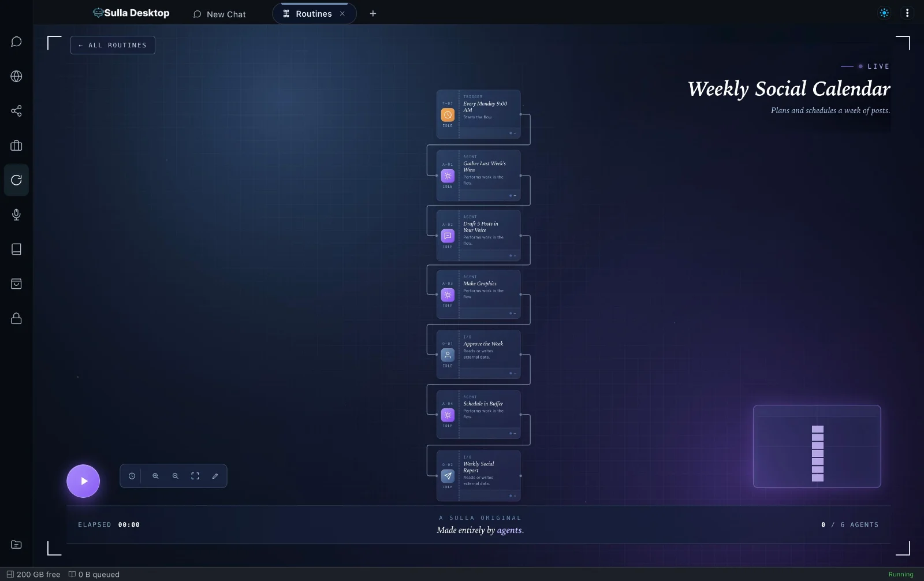Close the Routines tab
This screenshot has width=924, height=581.
(x=342, y=14)
